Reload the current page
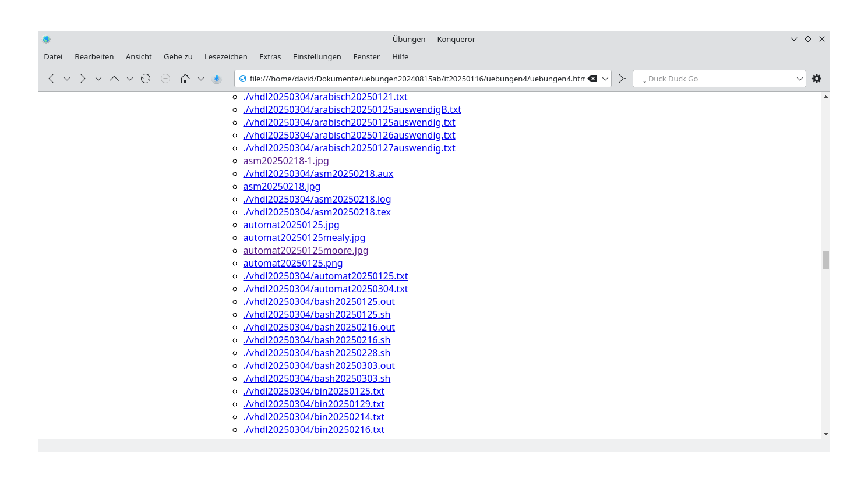This screenshot has height=497, width=868. click(x=146, y=79)
